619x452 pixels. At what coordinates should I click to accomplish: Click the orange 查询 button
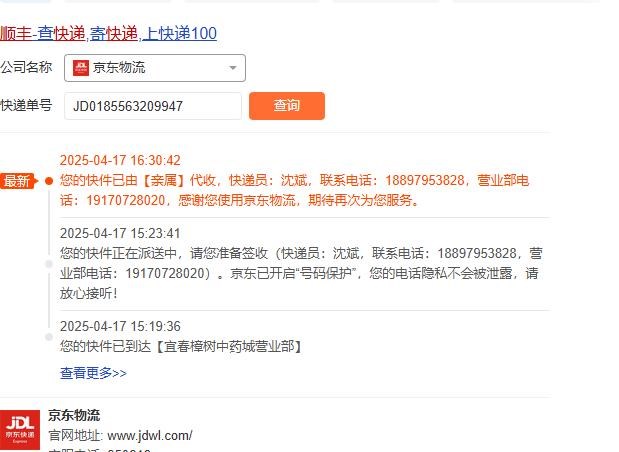pos(287,106)
